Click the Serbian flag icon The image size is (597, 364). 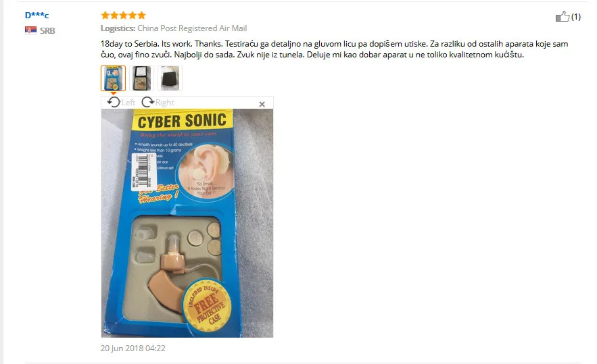pos(30,30)
